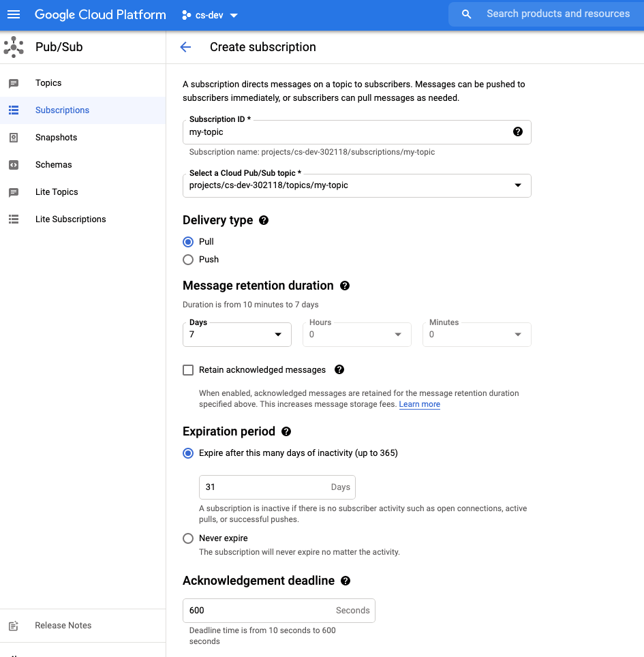Click the Subscriptions list icon in sidebar
644x657 pixels.
pyautogui.click(x=14, y=110)
